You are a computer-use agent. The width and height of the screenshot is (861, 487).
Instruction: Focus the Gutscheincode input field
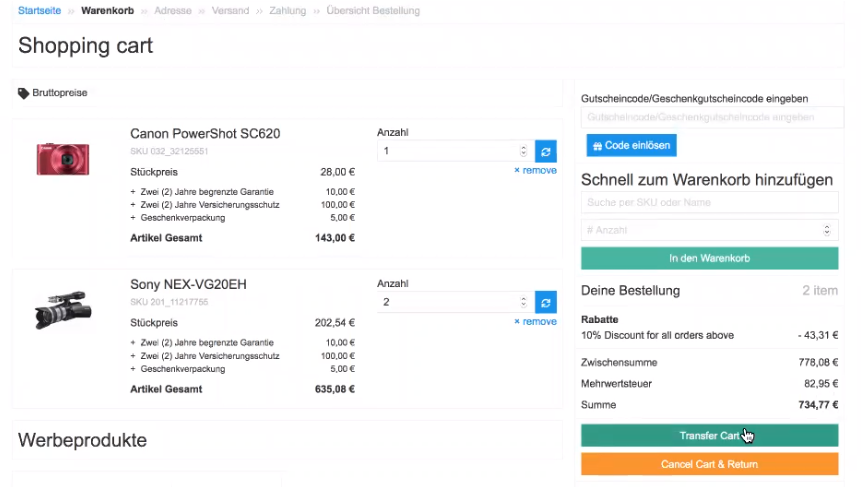tap(712, 117)
